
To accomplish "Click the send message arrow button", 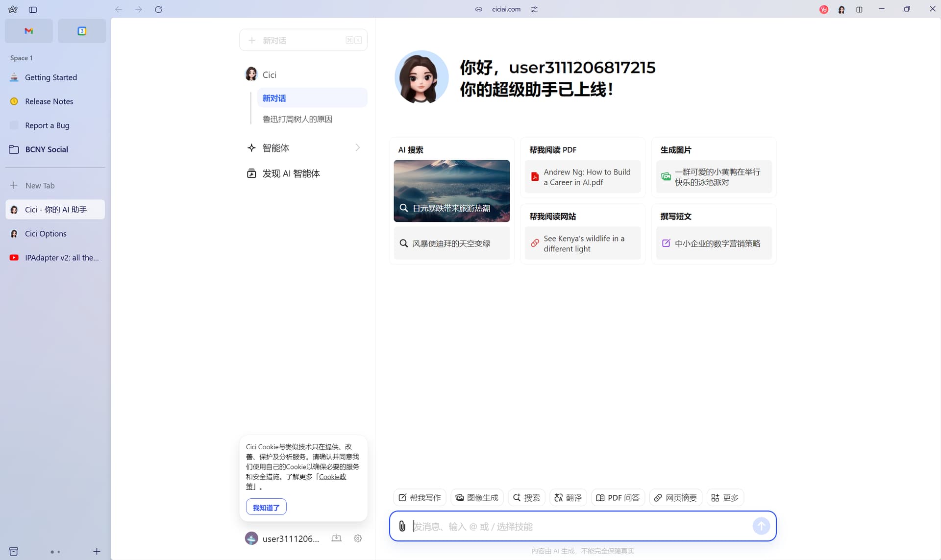I will pos(761,526).
